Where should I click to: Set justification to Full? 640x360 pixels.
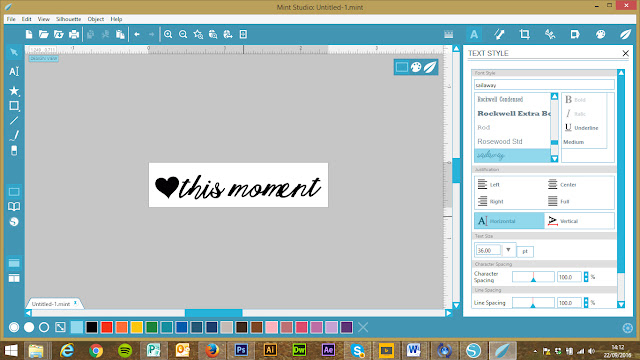[x=558, y=201]
